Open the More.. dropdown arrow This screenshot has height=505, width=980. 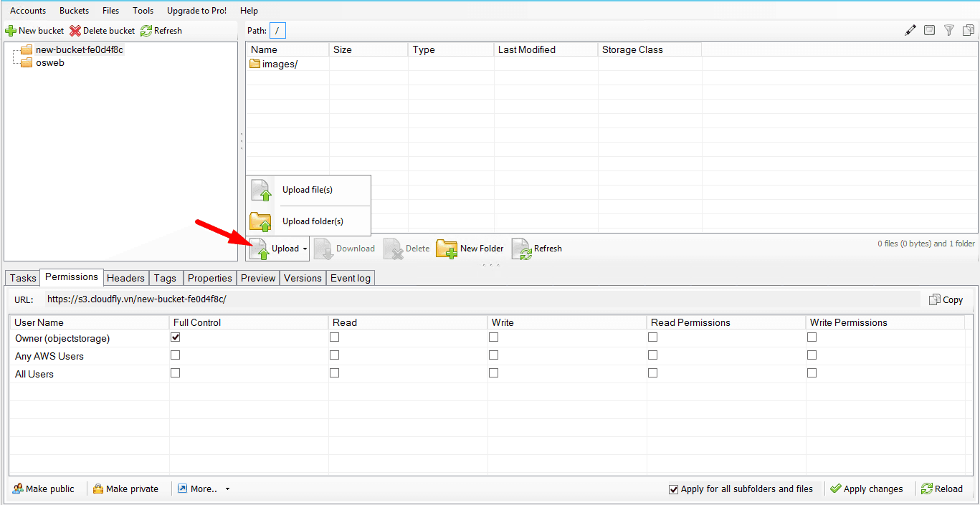click(x=228, y=489)
